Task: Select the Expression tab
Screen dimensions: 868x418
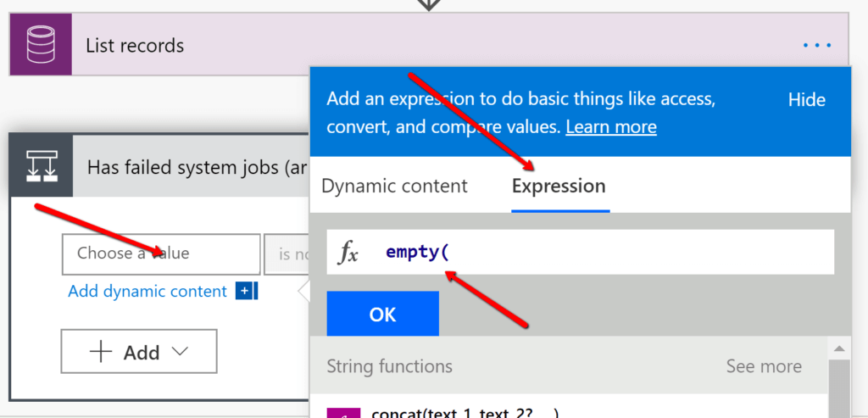Action: (559, 187)
